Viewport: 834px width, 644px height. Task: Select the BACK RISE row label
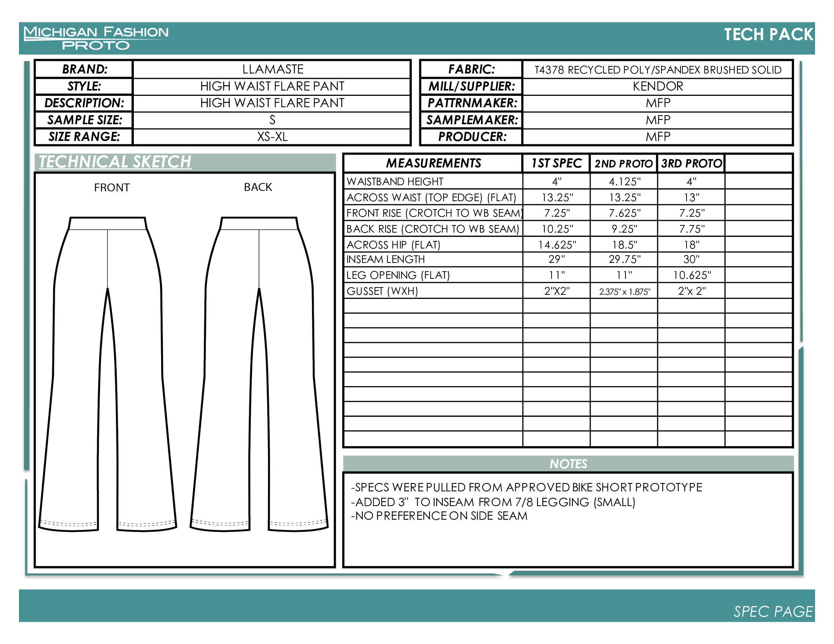[x=433, y=229]
